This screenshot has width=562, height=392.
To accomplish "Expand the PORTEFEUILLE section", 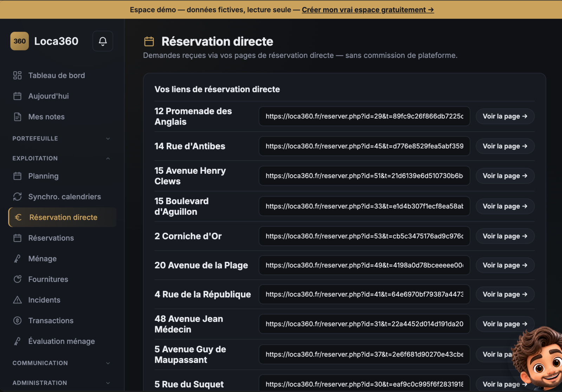I will tap(62, 139).
